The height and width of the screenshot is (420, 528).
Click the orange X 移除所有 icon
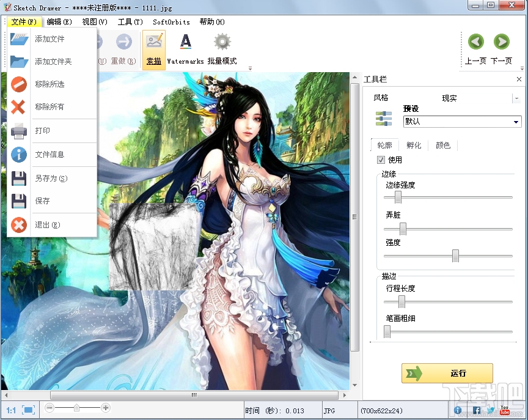[x=18, y=107]
